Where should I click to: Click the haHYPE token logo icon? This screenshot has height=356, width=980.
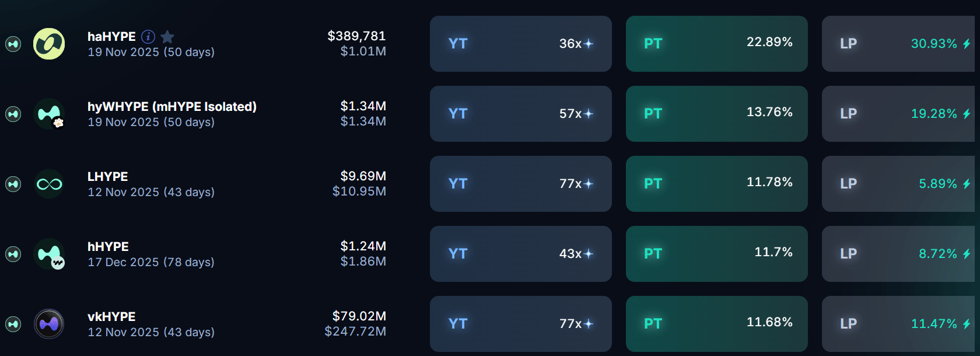pos(49,44)
